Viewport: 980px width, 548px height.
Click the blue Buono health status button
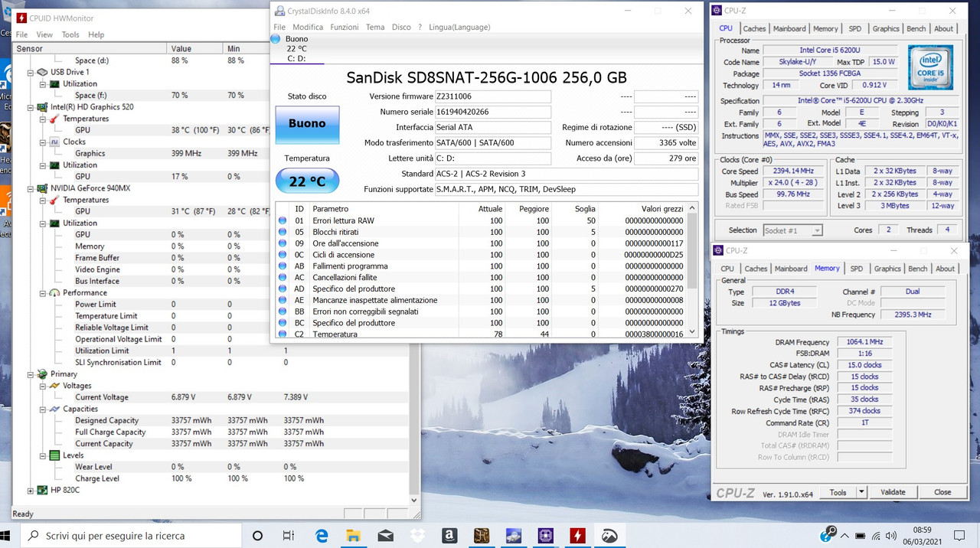tap(307, 124)
